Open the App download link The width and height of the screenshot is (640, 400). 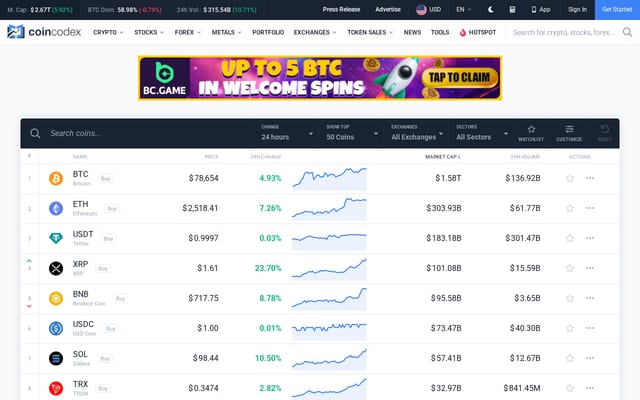point(541,9)
